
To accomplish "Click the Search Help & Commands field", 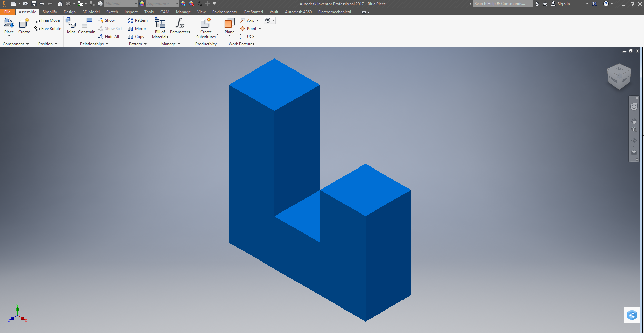I will pos(503,4).
